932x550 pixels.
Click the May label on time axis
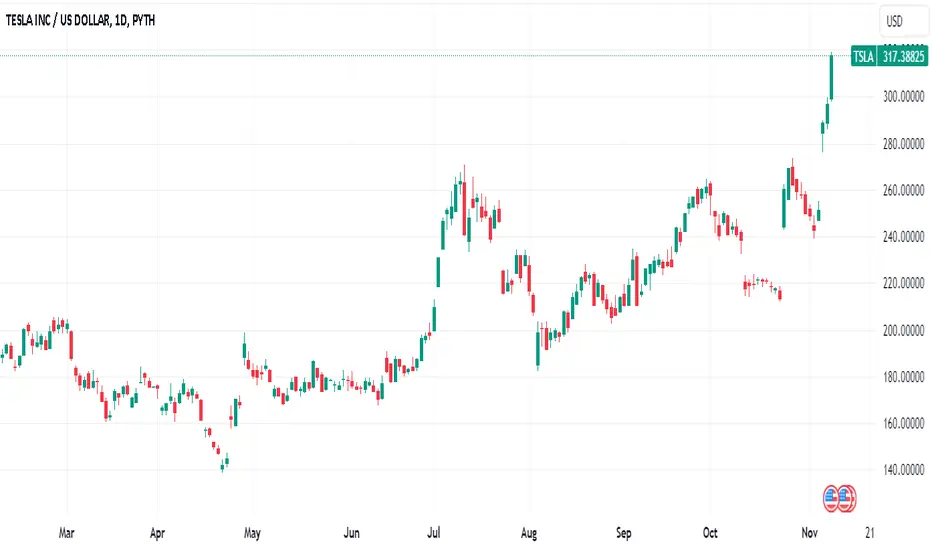coord(252,533)
